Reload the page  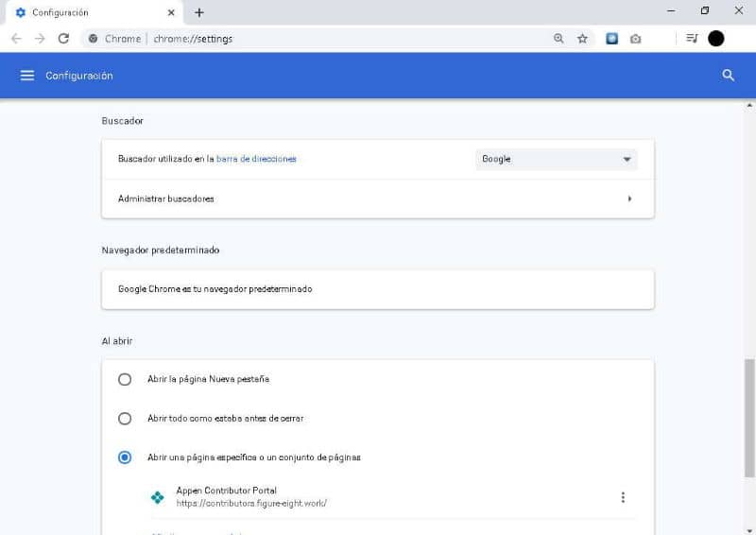[x=63, y=39]
